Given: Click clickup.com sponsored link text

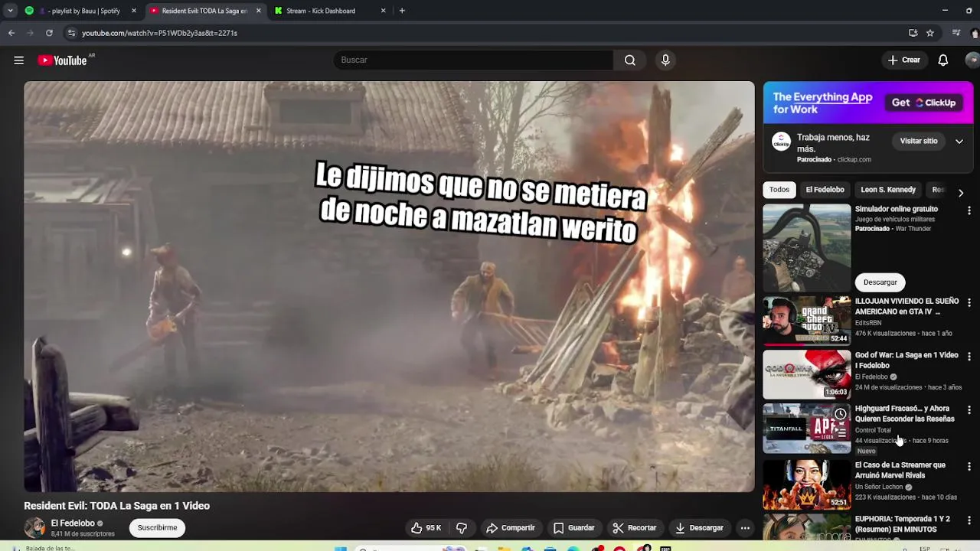Looking at the screenshot, I should [854, 160].
